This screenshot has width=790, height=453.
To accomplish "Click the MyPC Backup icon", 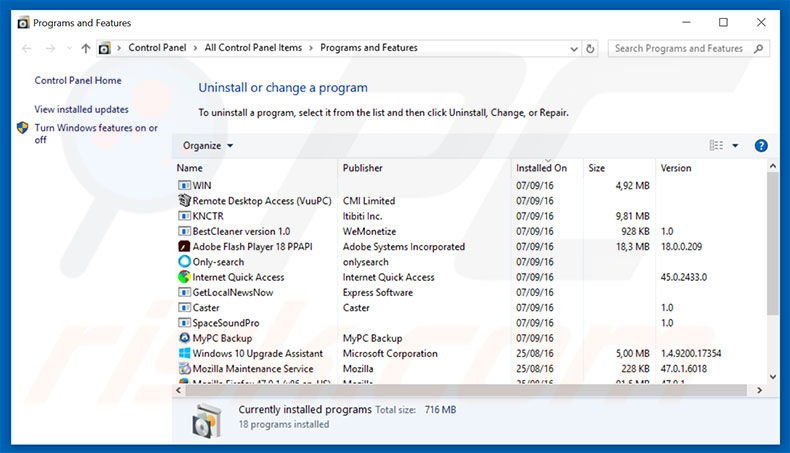I will coord(184,338).
